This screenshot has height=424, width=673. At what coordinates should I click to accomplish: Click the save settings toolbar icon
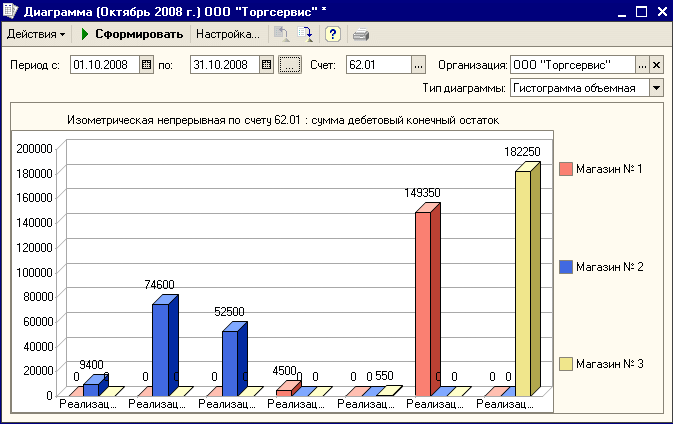[306, 34]
